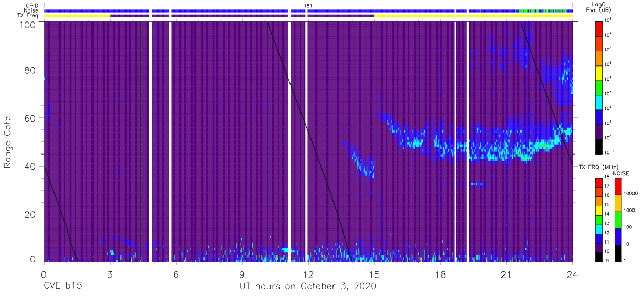This screenshot has width=644, height=297.
Task: Click the Range Gate axis title
Action: (x=8, y=142)
